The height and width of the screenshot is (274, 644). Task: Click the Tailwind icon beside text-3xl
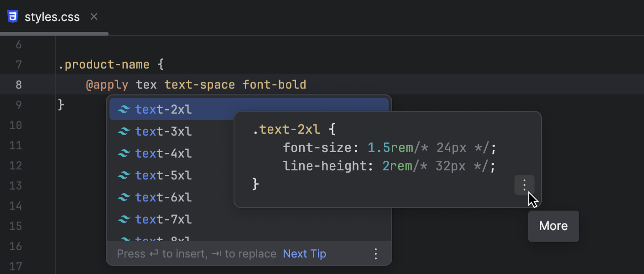pos(123,131)
